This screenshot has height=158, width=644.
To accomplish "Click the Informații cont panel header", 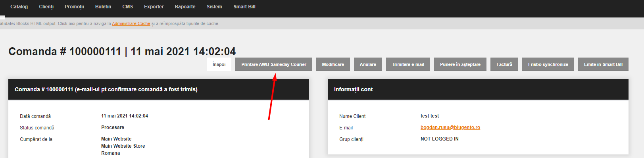I will pyautogui.click(x=478, y=89).
